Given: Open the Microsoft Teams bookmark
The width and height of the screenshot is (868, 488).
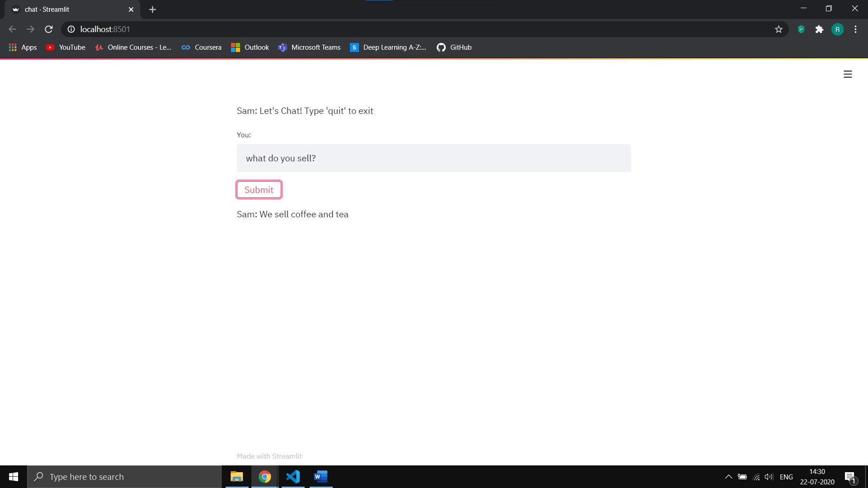Looking at the screenshot, I should [x=310, y=47].
